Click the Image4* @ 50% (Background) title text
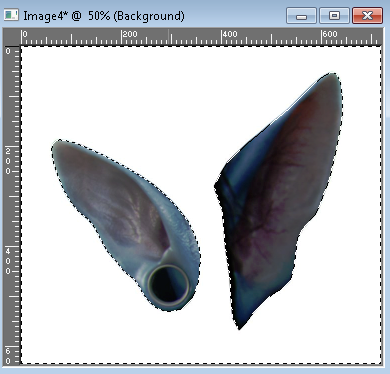 tap(104, 16)
